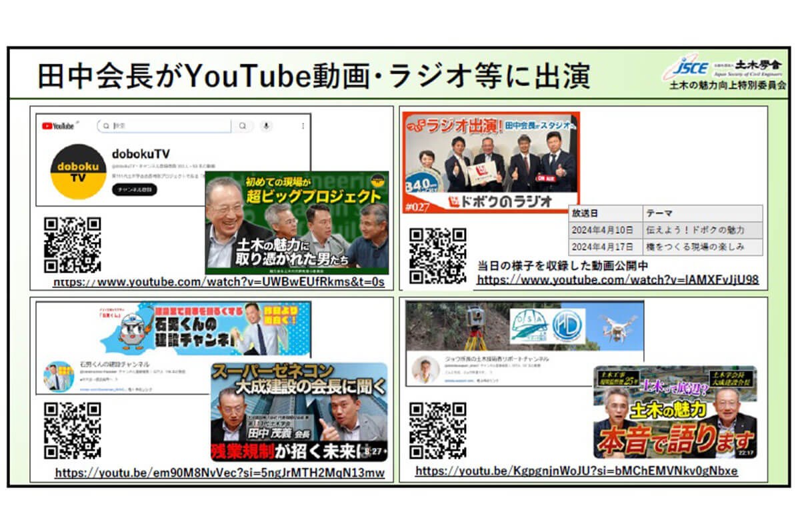Click the dobokuTV round channel avatar
The image size is (800, 532).
point(78,172)
